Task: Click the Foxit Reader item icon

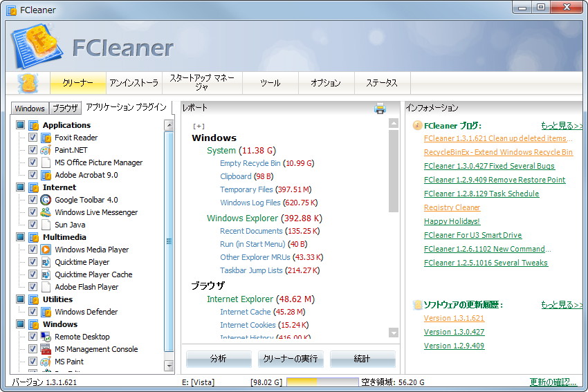Action: coord(46,138)
